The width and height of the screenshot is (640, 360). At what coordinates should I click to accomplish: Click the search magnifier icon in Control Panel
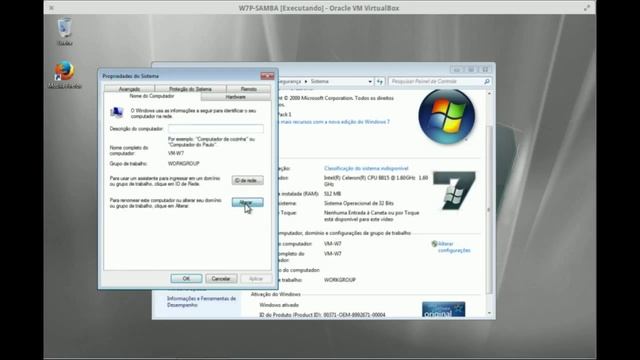(487, 82)
